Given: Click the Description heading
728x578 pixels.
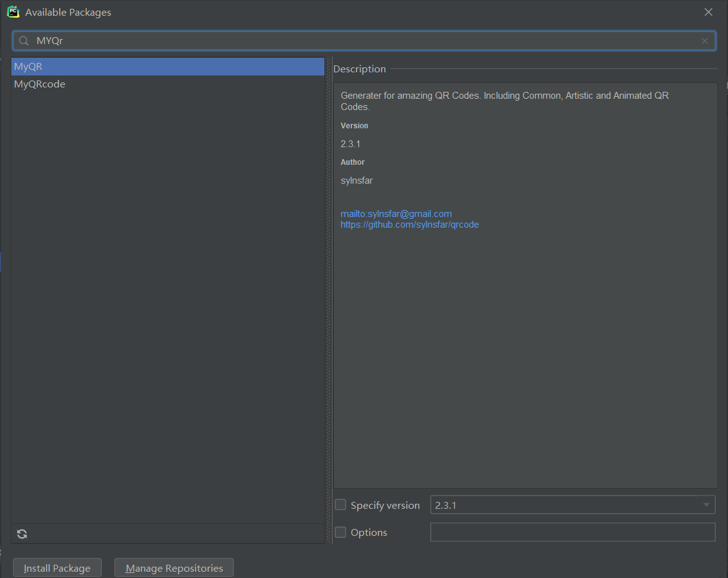Looking at the screenshot, I should (x=360, y=69).
